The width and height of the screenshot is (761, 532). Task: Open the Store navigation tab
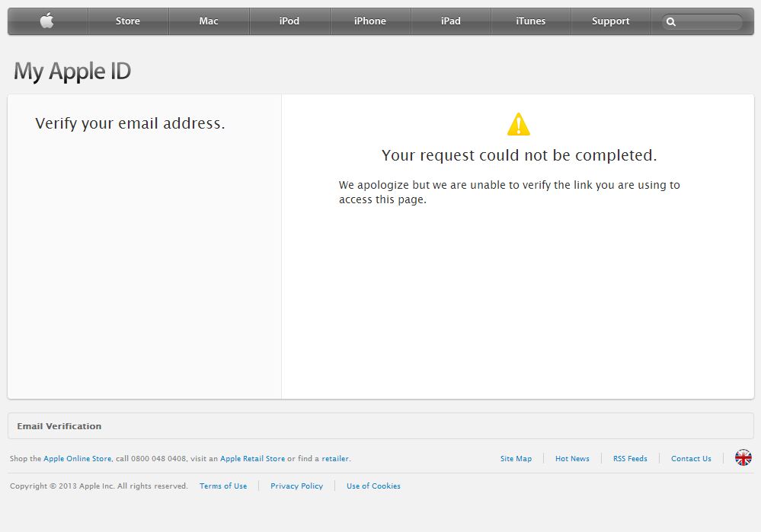point(128,21)
